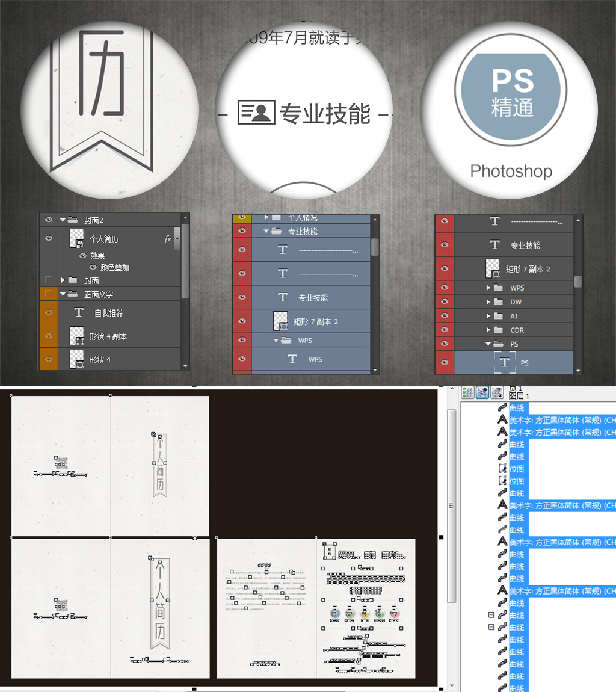Image resolution: width=616 pixels, height=692 pixels.
Task: Click folder icon of WPS group in middle panel
Action: (286, 340)
